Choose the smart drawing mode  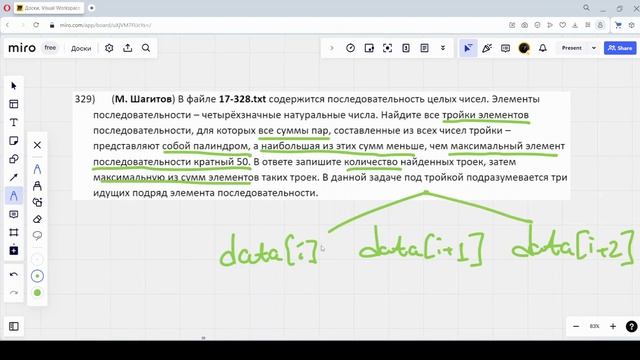pyautogui.click(x=37, y=202)
